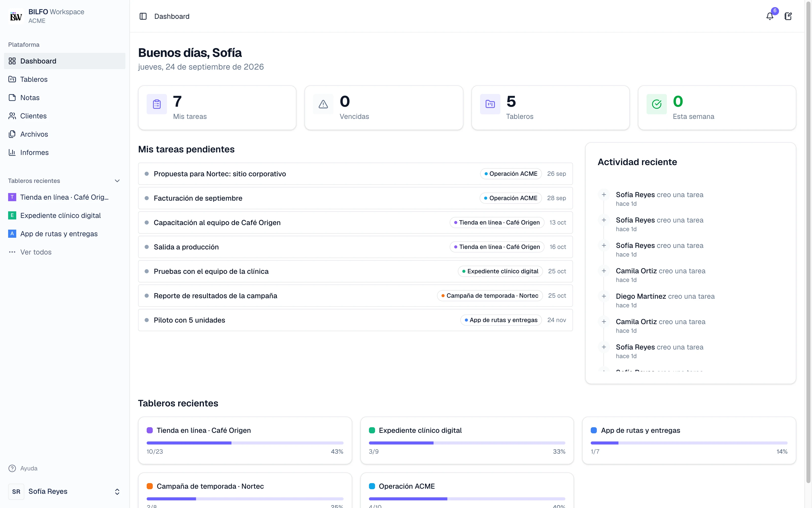Open Notas in the sidebar
The image size is (812, 508).
pyautogui.click(x=65, y=98)
